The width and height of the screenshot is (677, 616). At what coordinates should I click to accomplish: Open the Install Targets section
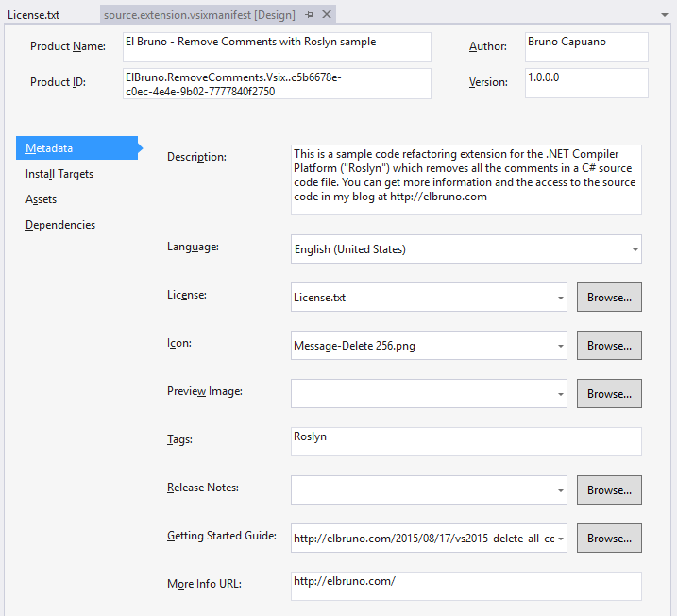pos(59,174)
